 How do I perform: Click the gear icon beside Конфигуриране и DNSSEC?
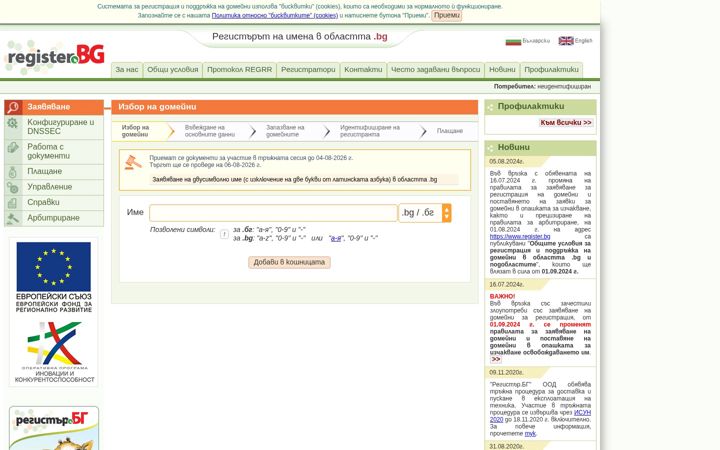(12, 123)
